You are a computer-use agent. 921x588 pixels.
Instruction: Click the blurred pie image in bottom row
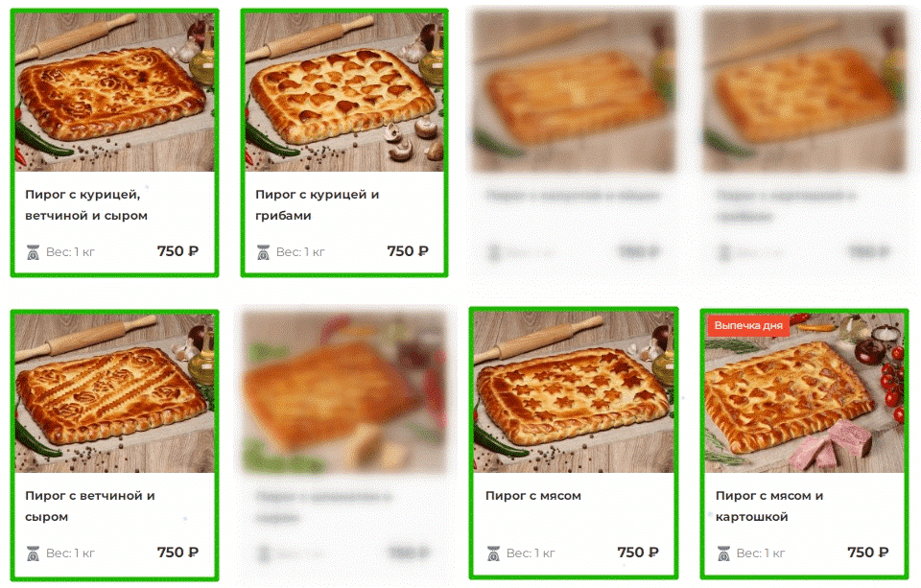tap(344, 392)
